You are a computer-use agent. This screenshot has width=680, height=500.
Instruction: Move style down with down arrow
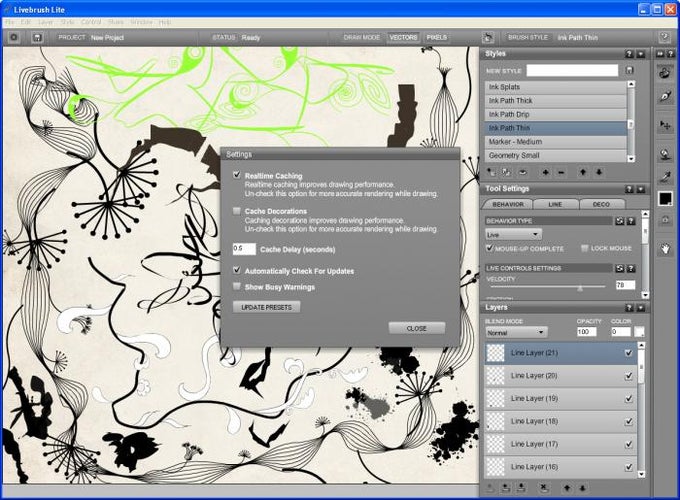(x=599, y=173)
